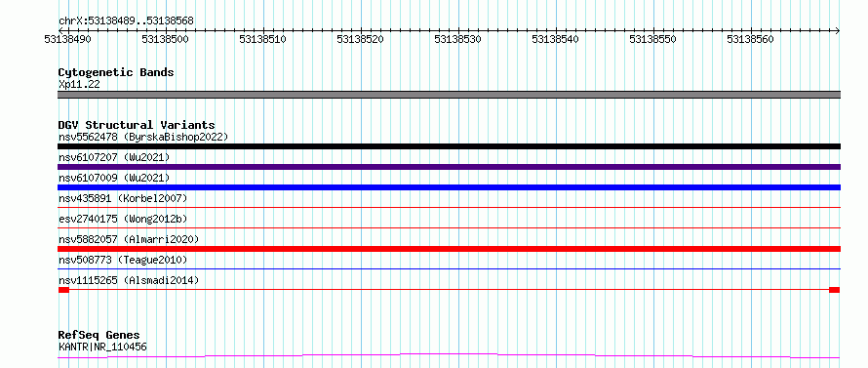Click ruler position 53138520
The image size is (868, 368).
[360, 39]
